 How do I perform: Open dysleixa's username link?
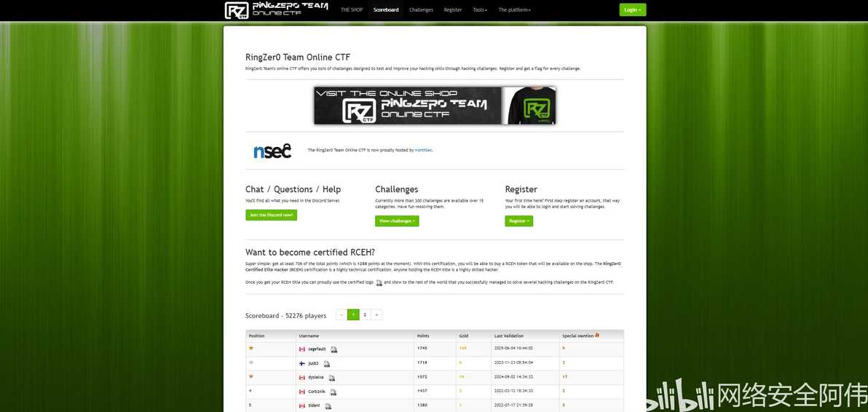click(315, 378)
